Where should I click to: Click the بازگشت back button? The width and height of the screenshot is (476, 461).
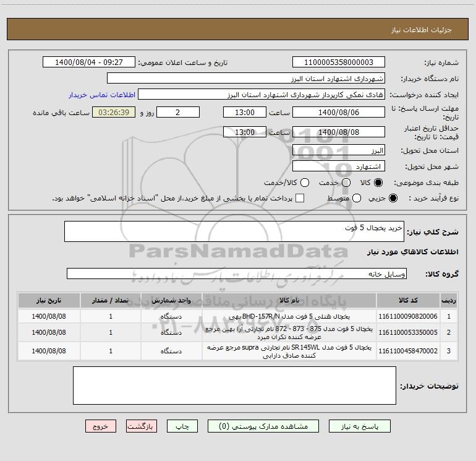tap(142, 426)
